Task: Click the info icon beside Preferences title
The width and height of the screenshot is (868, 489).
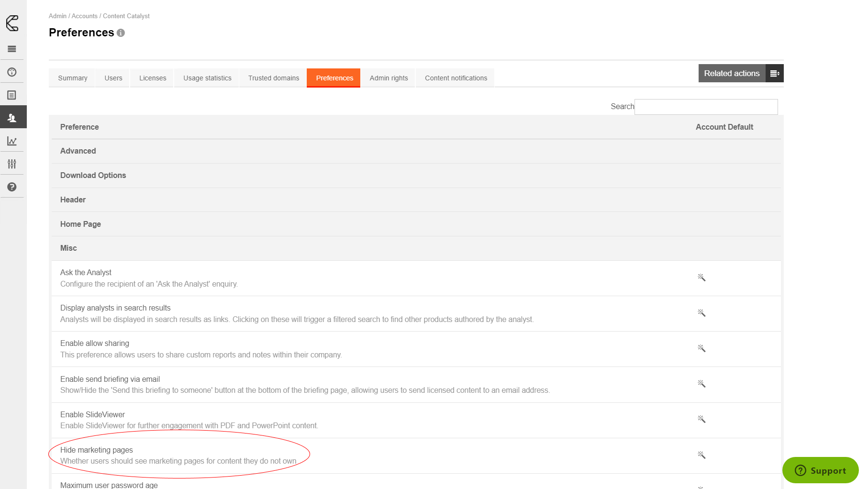Action: tap(121, 33)
